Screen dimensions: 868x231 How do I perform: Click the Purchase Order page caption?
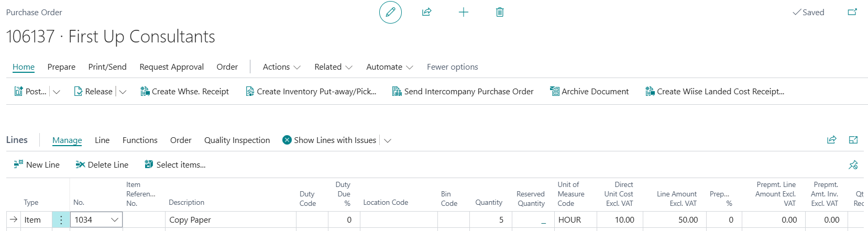(34, 12)
